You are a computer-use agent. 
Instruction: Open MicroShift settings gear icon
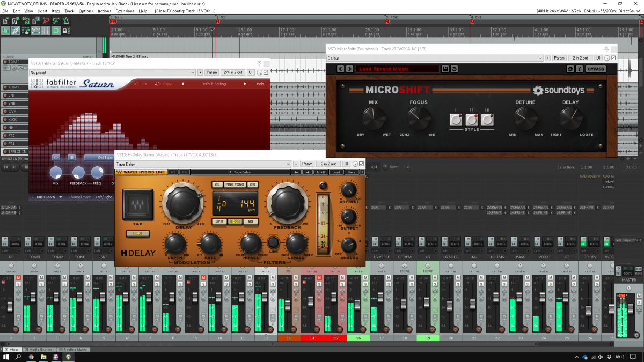point(570,69)
